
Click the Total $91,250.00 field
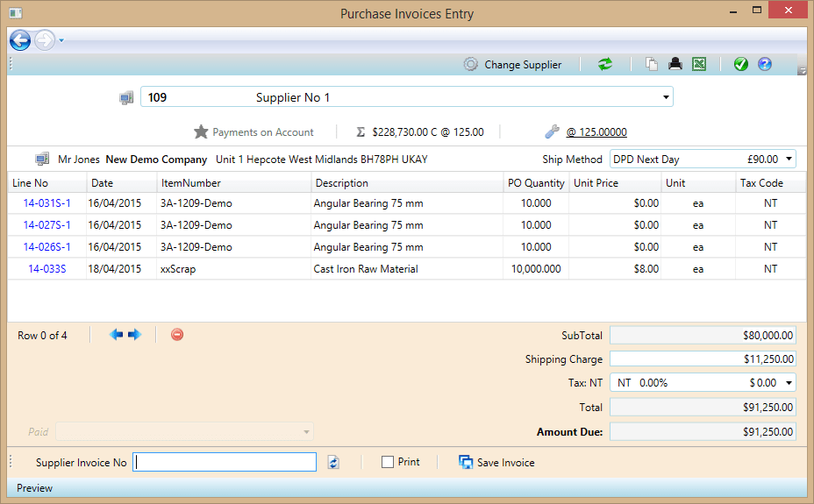pos(703,407)
